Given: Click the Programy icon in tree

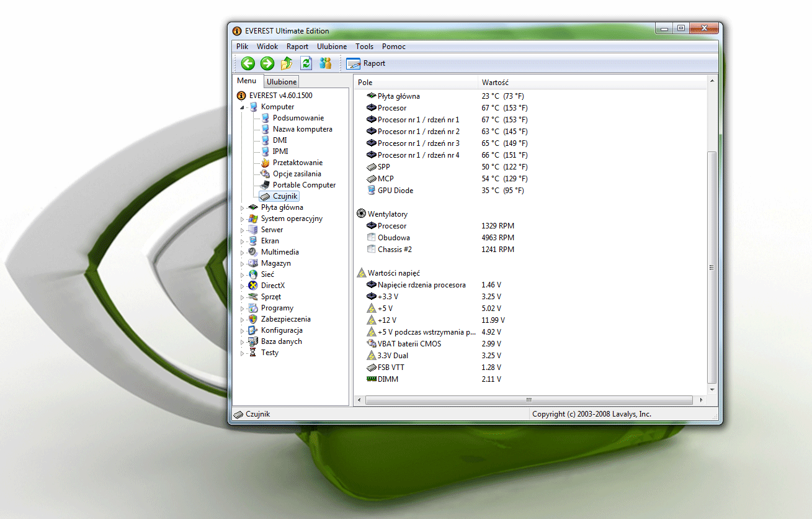Looking at the screenshot, I should click(253, 308).
